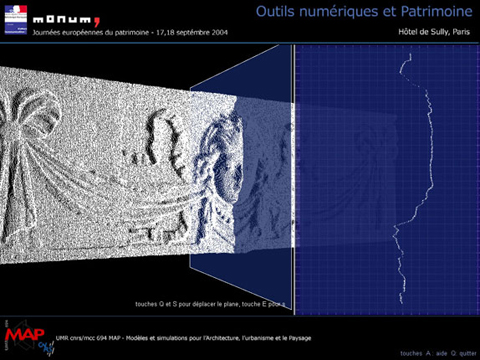Click the French Republic flag logo
Screen dimensions: 480x360
(x=16, y=20)
